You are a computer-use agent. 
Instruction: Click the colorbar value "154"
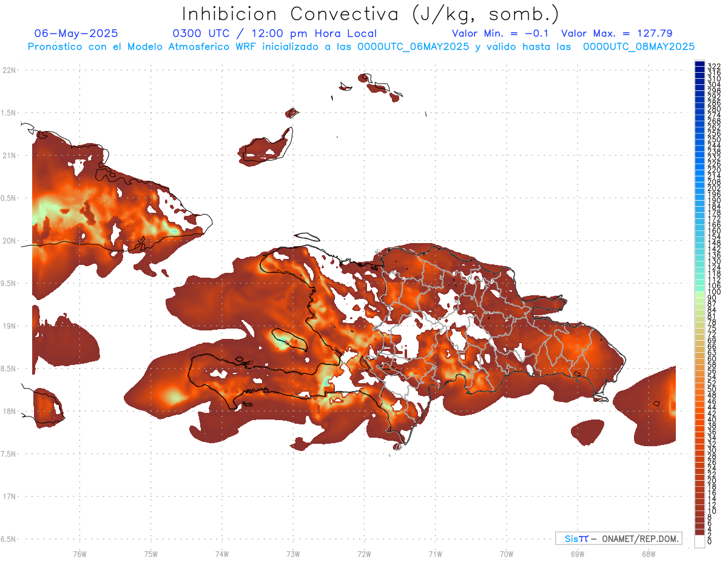click(x=713, y=237)
